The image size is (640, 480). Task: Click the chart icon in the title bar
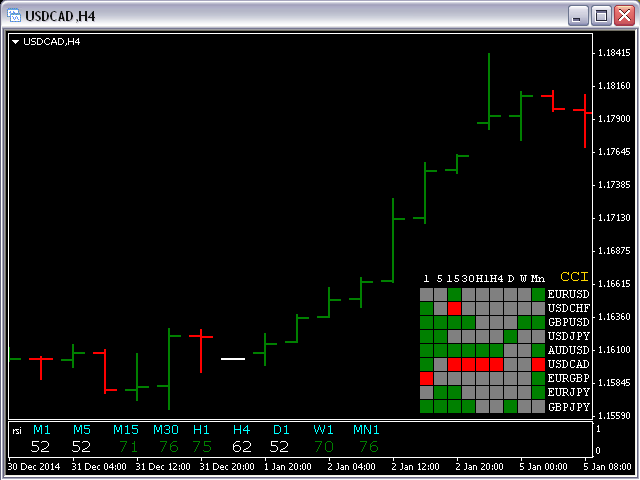(x=14, y=16)
